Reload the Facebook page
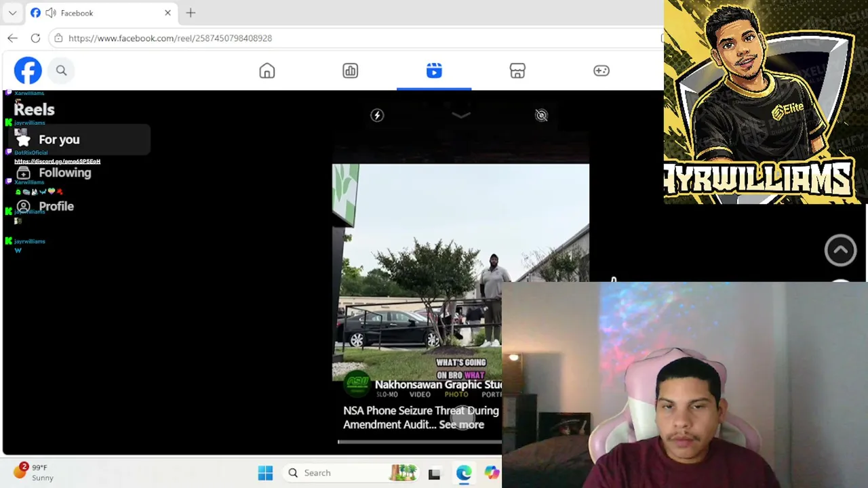 [x=35, y=38]
